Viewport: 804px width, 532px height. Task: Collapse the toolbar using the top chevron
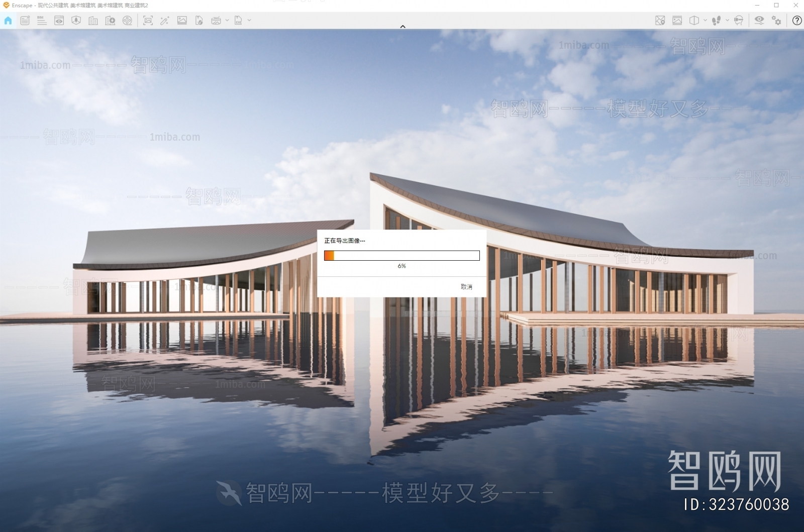[403, 27]
